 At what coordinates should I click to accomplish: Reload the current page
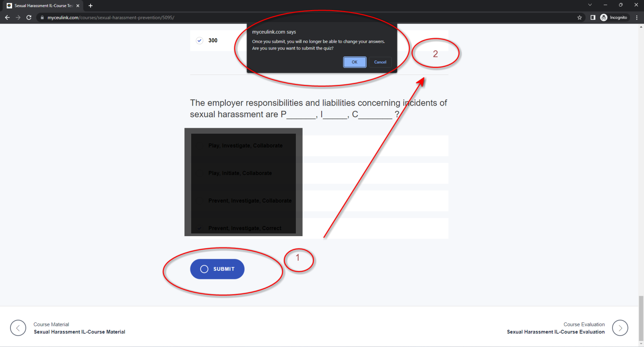[29, 17]
